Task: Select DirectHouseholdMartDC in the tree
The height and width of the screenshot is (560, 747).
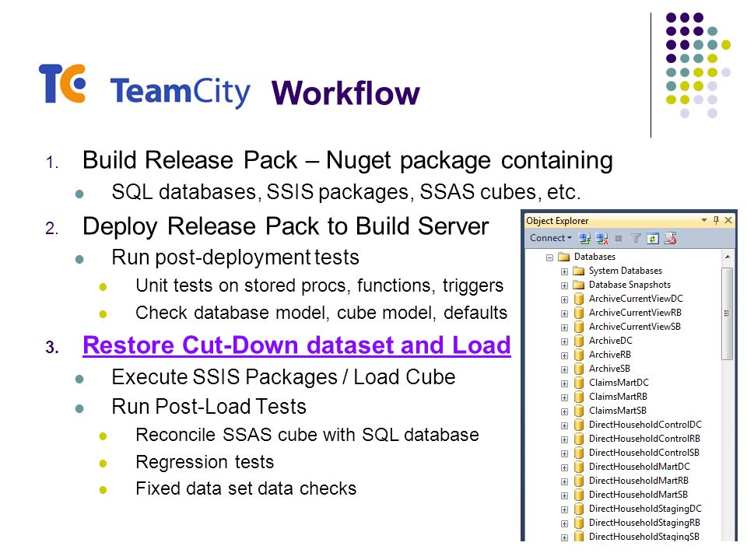Action: [640, 466]
